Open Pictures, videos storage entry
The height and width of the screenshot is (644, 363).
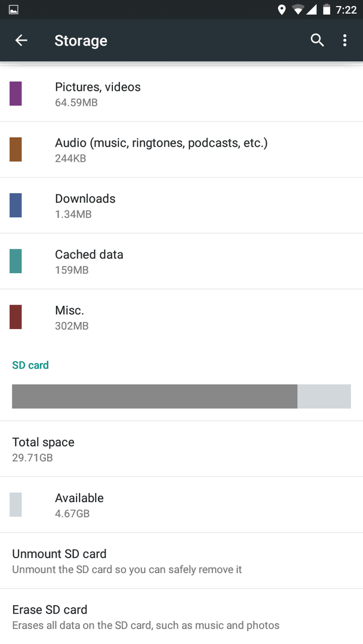[x=181, y=94]
